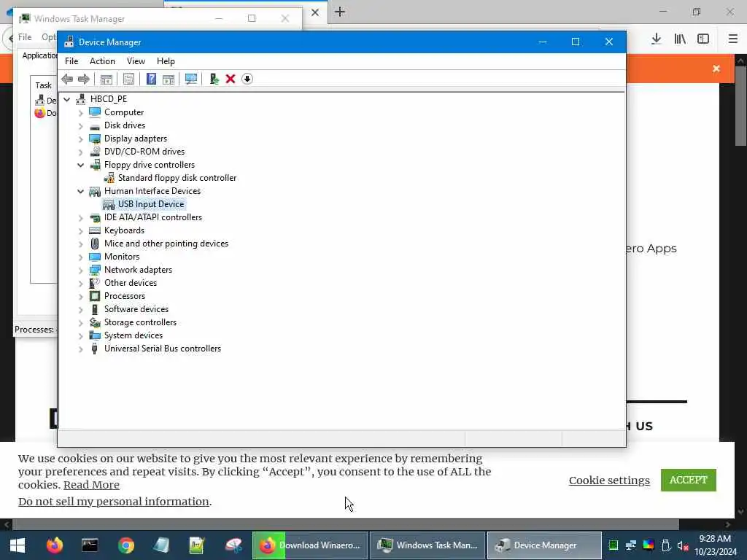Screen dimensions: 747x560
Task: Open the command prompt taskbar icon
Action: pyautogui.click(x=90, y=545)
